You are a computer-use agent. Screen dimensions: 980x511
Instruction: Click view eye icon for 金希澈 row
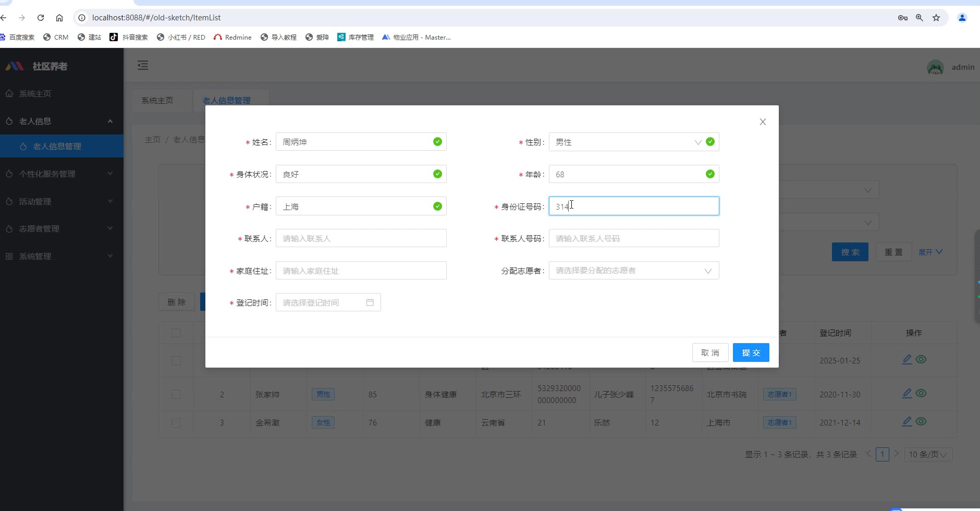pos(921,422)
